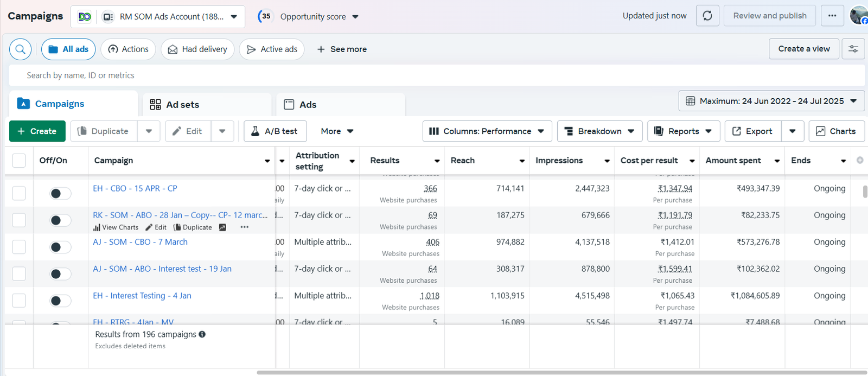Expand the Columns: Performance dropdown
The height and width of the screenshot is (376, 868).
point(487,131)
